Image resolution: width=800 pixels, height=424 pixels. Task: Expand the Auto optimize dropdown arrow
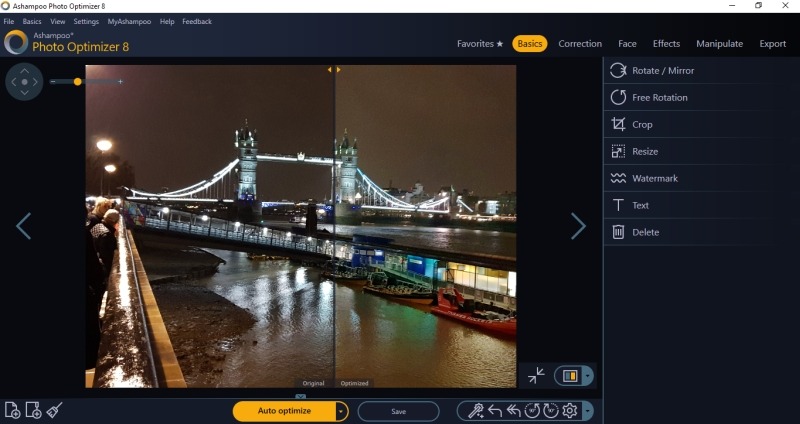[x=342, y=411]
